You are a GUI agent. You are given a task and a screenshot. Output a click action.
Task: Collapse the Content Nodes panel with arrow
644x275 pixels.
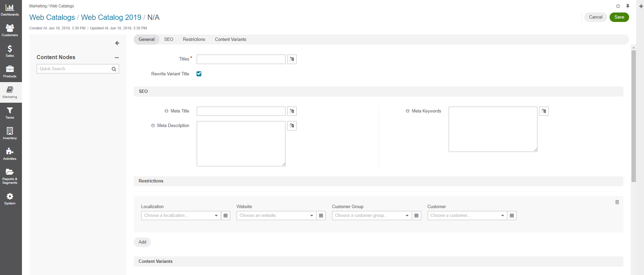pyautogui.click(x=117, y=43)
